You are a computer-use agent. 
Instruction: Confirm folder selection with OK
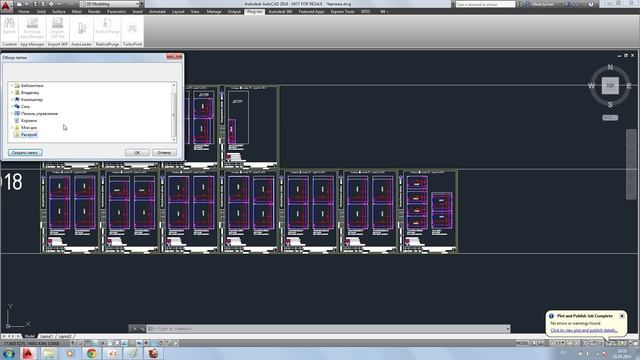137,153
